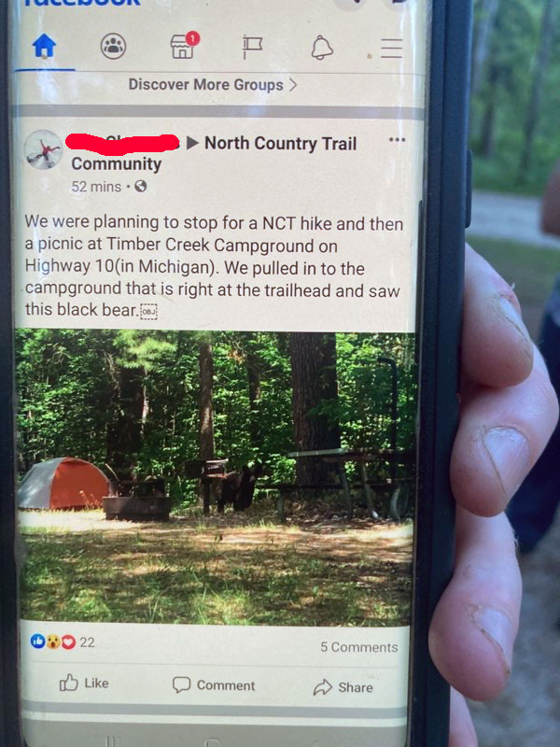Click the 52 mins post timestamp
560x747 pixels.
[96, 186]
